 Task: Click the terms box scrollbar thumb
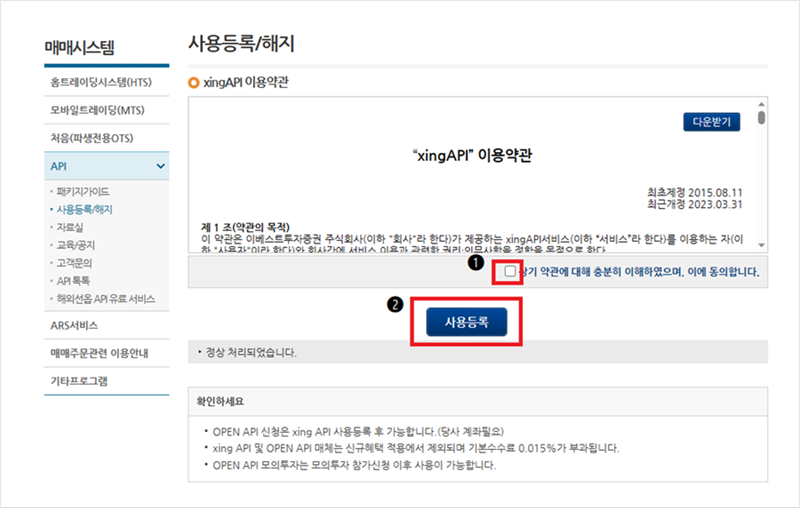click(761, 117)
